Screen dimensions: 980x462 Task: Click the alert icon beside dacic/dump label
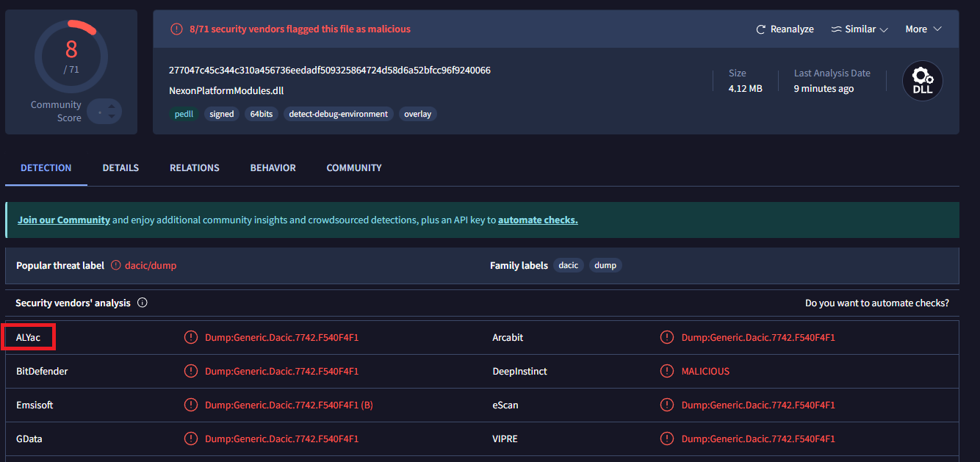click(x=116, y=265)
